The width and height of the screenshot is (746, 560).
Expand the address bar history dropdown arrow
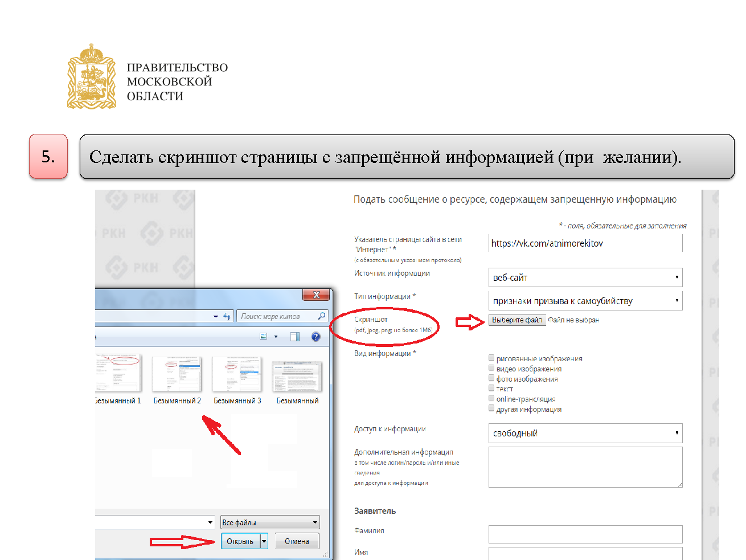pyautogui.click(x=216, y=316)
